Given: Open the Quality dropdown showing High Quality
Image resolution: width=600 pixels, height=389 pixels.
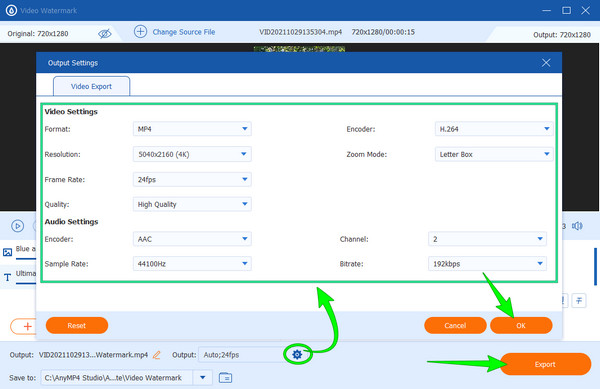Looking at the screenshot, I should click(192, 204).
